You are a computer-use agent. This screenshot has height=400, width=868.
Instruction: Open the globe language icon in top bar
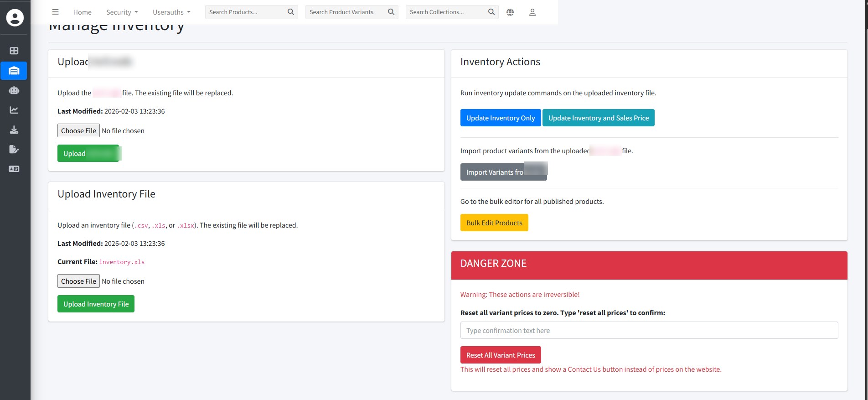point(510,12)
